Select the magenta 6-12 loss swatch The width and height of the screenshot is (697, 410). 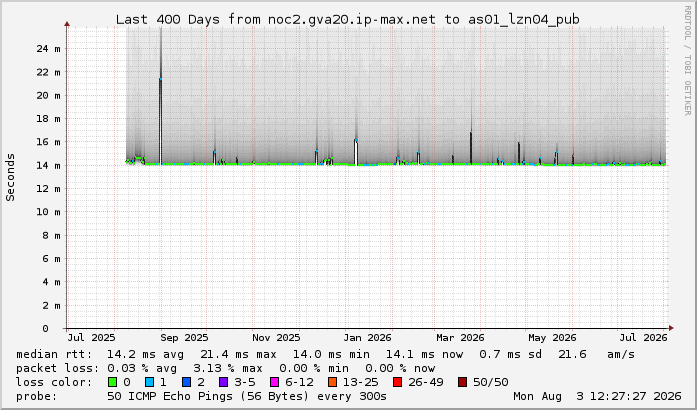coord(274,382)
